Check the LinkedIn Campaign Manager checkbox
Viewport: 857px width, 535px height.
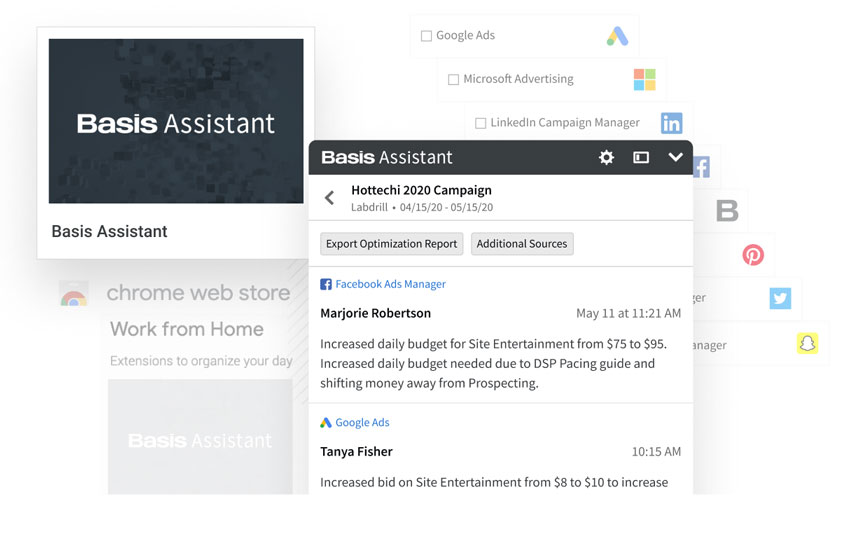pyautogui.click(x=480, y=124)
